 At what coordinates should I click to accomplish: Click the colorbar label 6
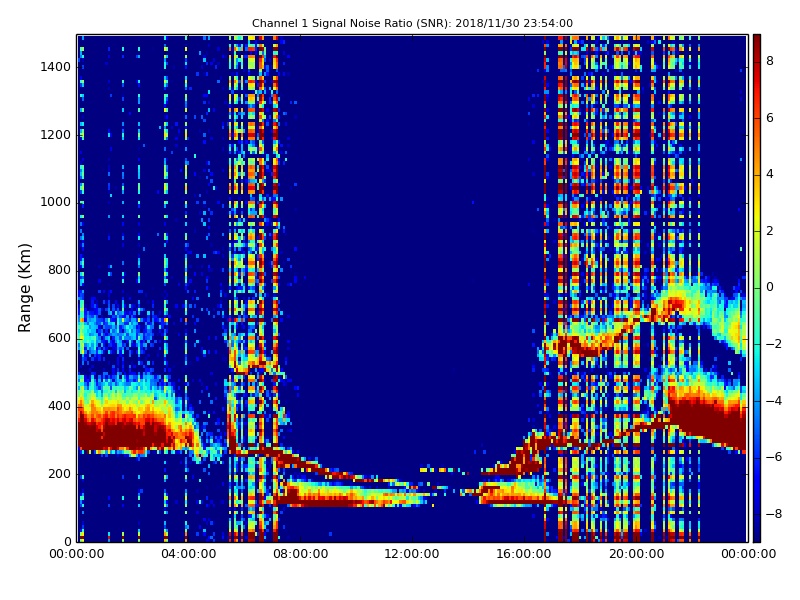[x=770, y=118]
